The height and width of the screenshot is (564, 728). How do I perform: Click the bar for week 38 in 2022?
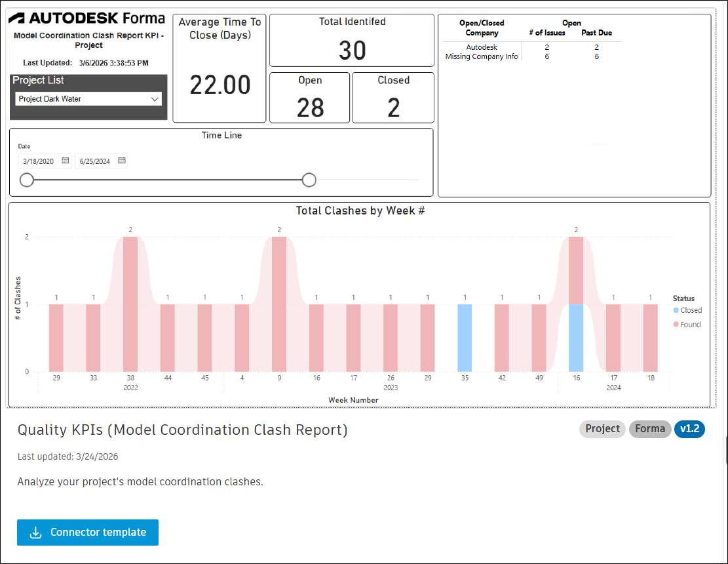coord(130,304)
